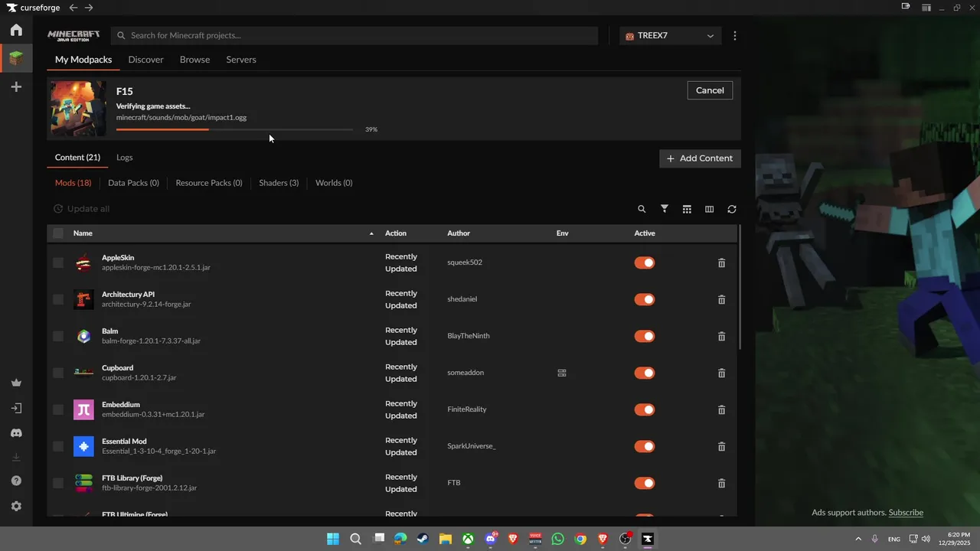Image resolution: width=980 pixels, height=551 pixels.
Task: Delete the AppleSkin mod with trash icon
Action: (x=721, y=262)
